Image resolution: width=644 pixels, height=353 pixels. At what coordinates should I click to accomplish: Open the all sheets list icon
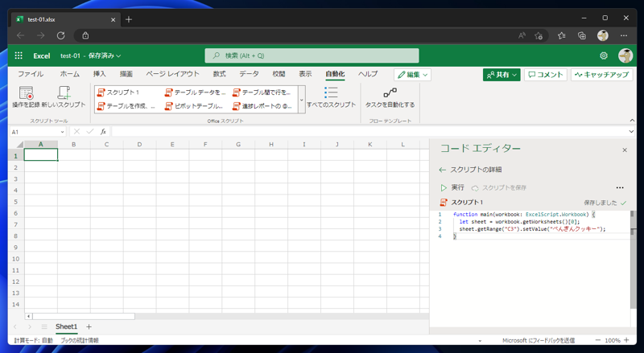coord(44,326)
